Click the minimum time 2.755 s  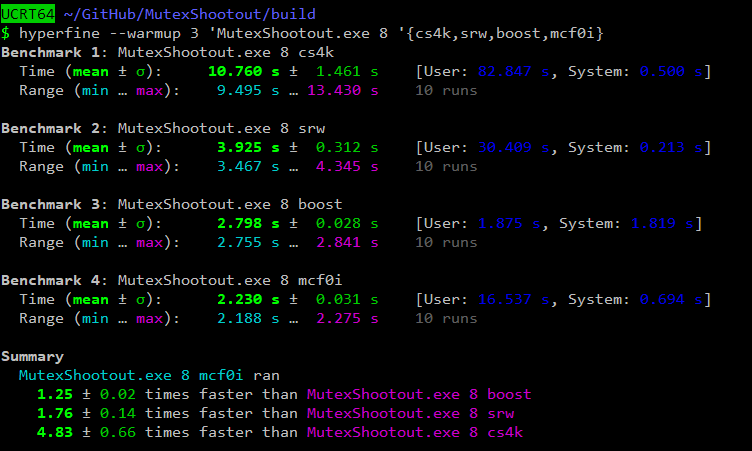[x=248, y=242]
